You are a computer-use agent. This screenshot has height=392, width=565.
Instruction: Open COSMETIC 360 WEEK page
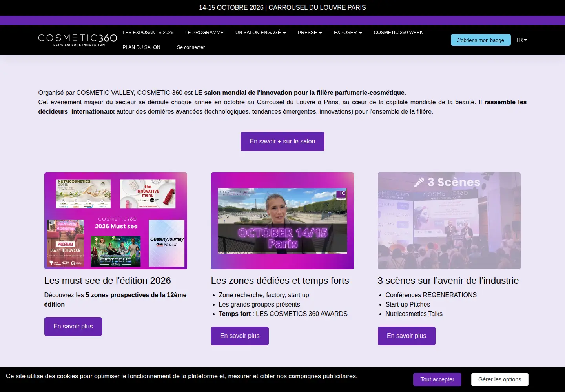pos(398,33)
